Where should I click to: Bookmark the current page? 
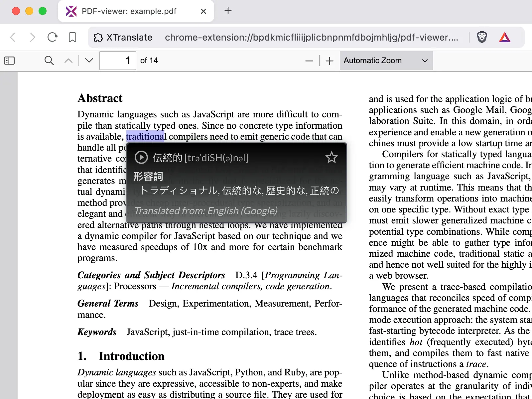coord(72,37)
